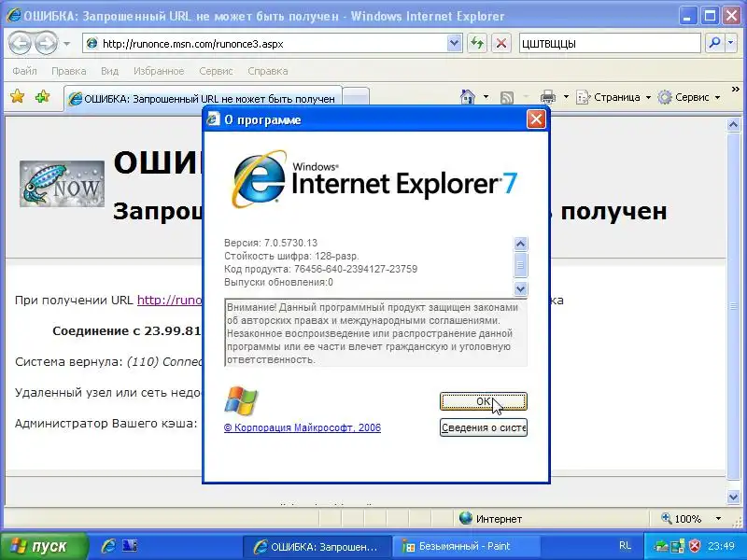Viewport: 747px width, 560px height.
Task: Expand the Home button dropdown arrow
Action: [x=486, y=97]
